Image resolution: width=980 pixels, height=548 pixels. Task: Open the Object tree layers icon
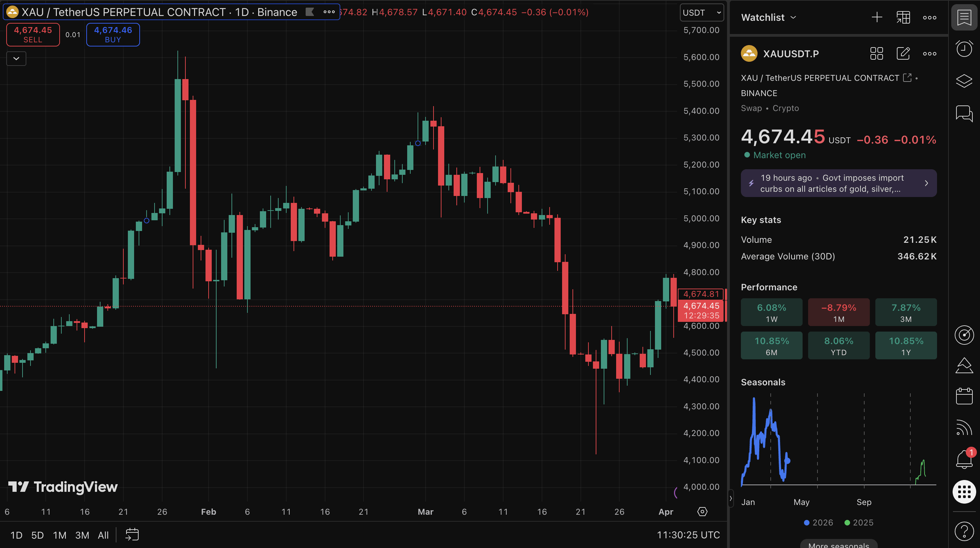(x=964, y=81)
